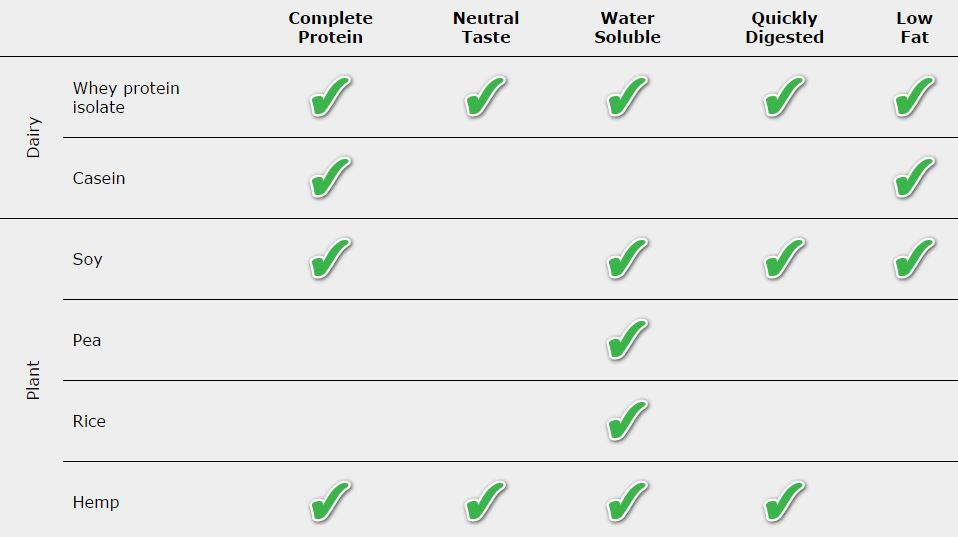This screenshot has width=958, height=537.
Task: Click Casein Complete Protein checkmark
Action: 331,178
